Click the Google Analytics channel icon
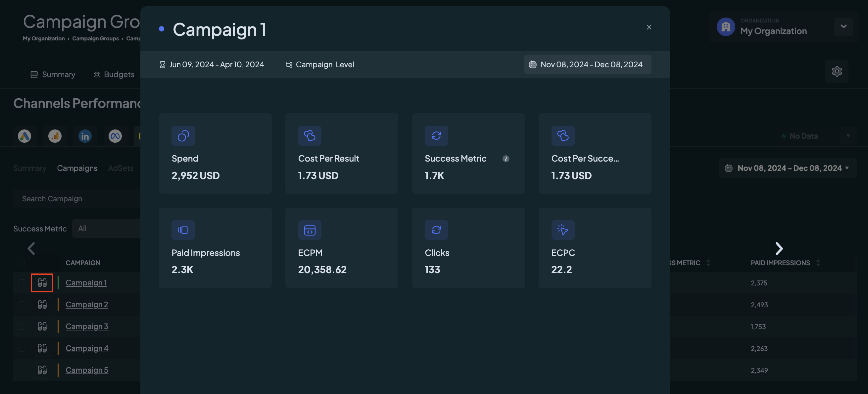 pyautogui.click(x=55, y=136)
